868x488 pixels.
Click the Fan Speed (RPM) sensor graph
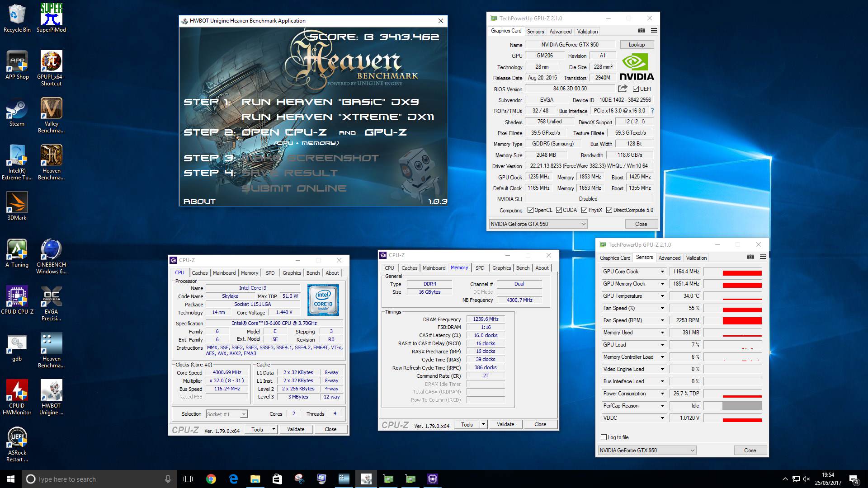pyautogui.click(x=733, y=320)
